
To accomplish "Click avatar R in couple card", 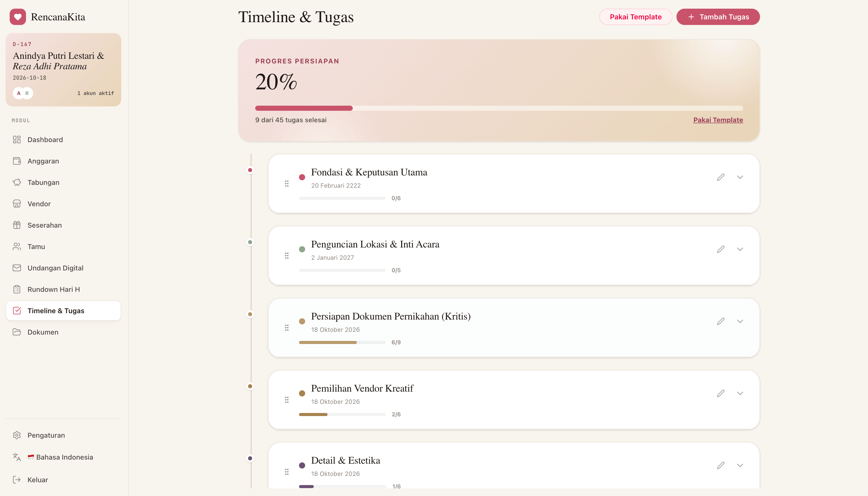I will tap(27, 93).
